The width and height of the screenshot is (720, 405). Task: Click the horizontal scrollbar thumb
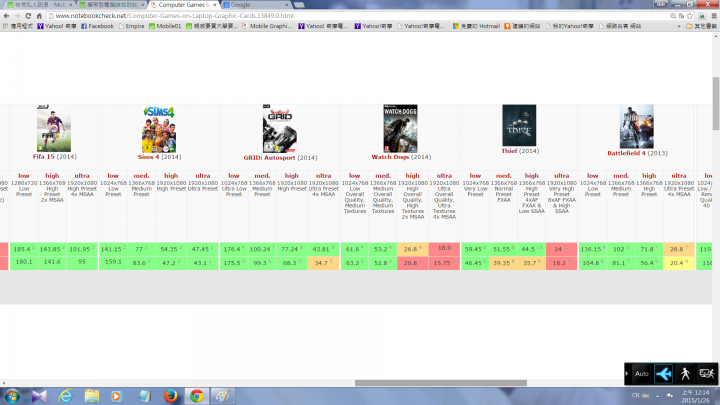441,383
